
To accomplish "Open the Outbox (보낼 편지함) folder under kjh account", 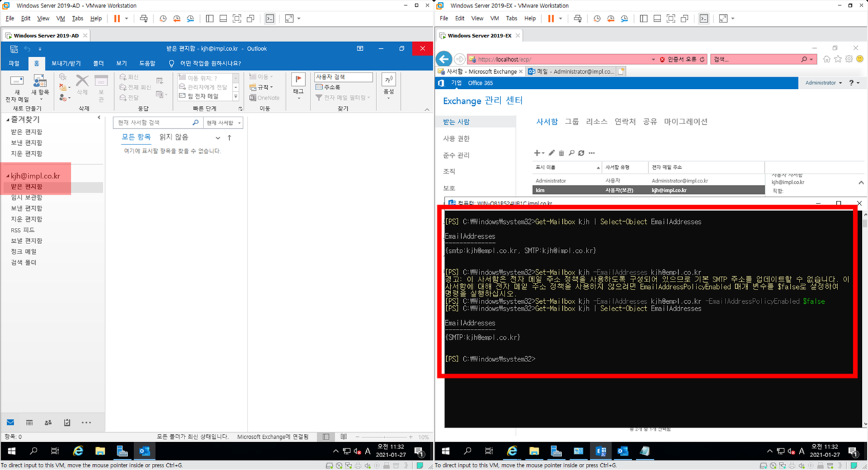I will [26, 241].
